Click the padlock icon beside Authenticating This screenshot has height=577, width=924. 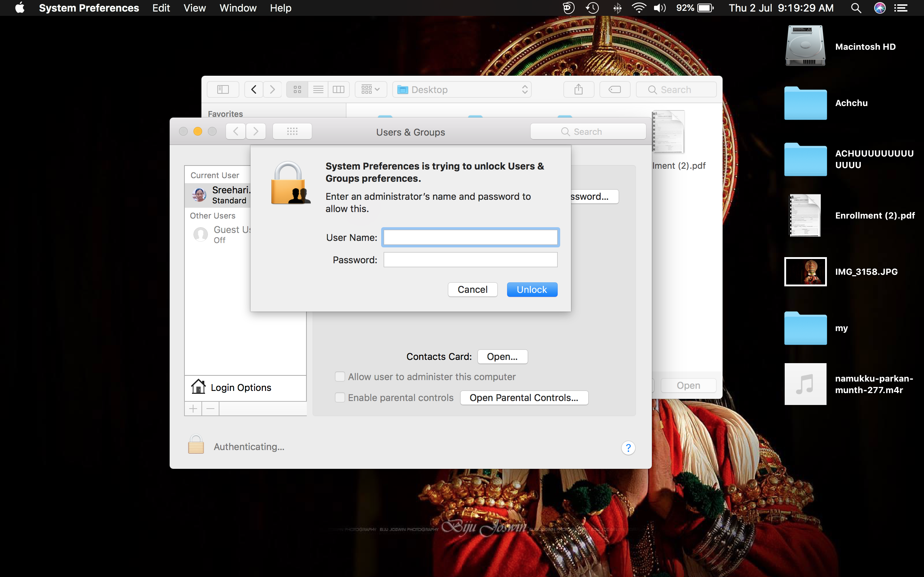[x=196, y=445]
